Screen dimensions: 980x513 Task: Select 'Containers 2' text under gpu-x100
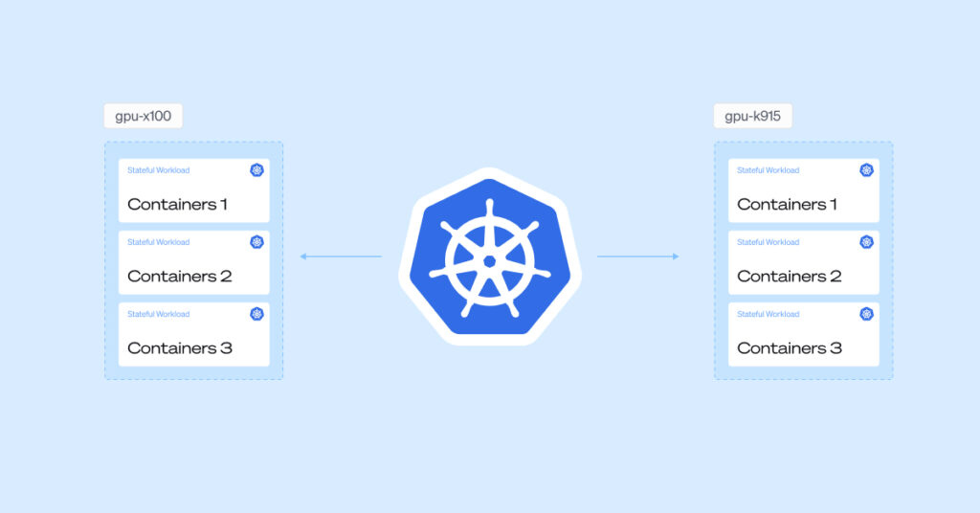pos(180,277)
